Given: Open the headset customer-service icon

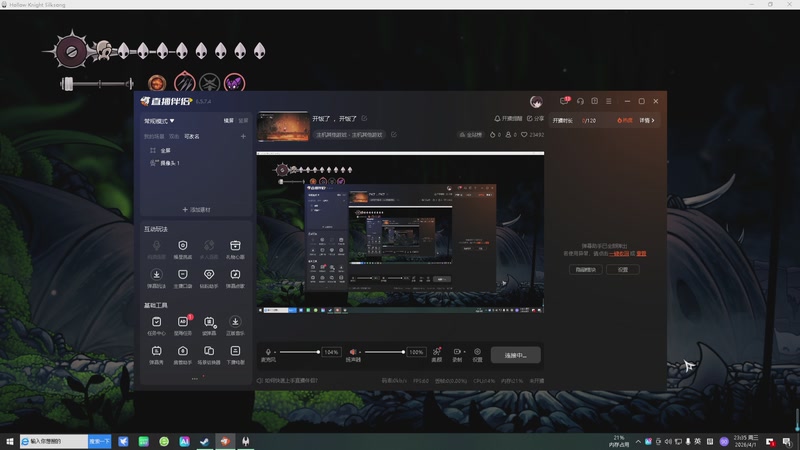Looking at the screenshot, I should tap(580, 101).
